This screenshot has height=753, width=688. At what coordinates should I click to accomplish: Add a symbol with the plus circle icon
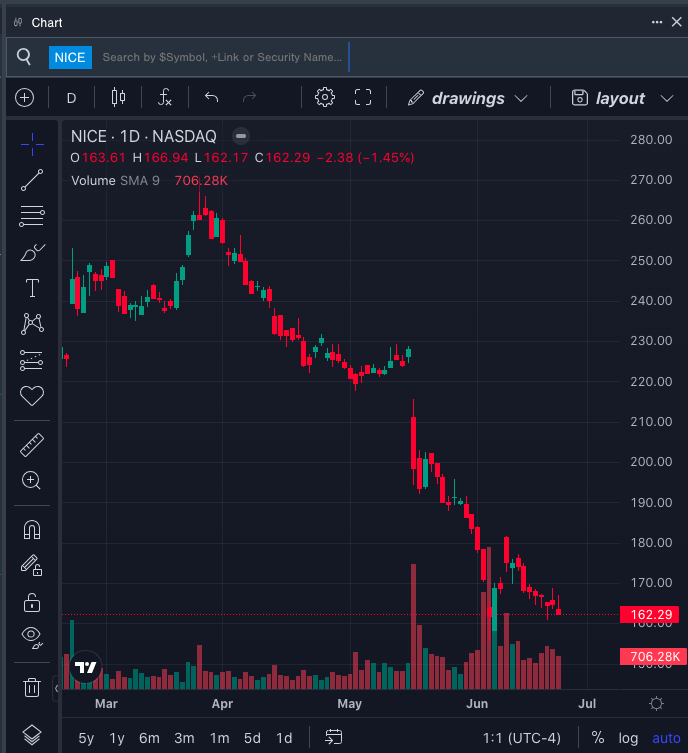tap(24, 98)
